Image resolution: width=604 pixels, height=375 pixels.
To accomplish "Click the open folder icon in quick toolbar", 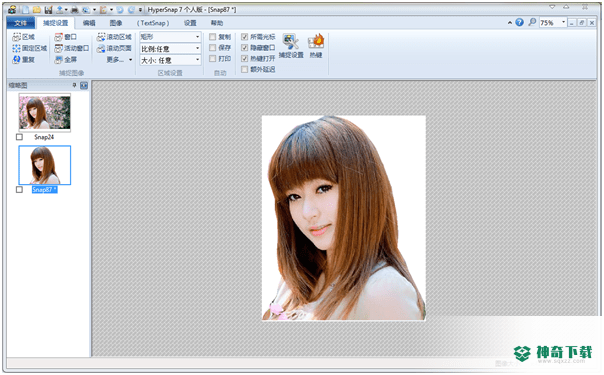I will pos(37,10).
